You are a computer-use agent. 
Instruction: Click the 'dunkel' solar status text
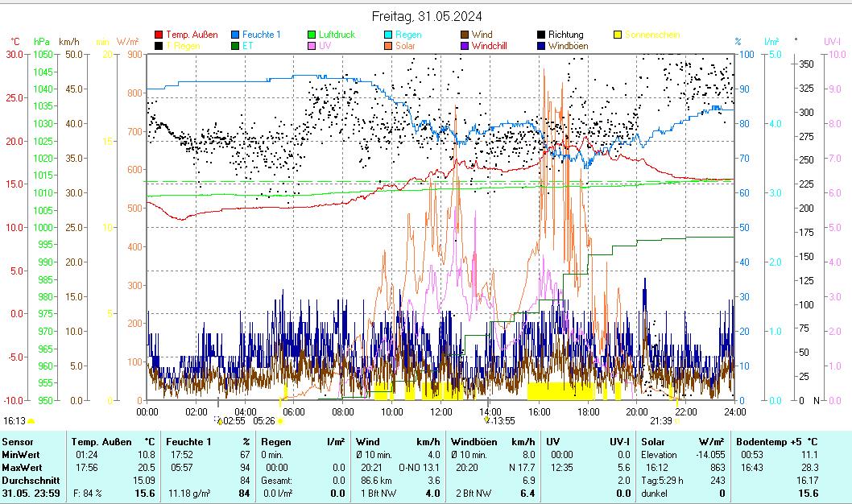[x=654, y=494]
